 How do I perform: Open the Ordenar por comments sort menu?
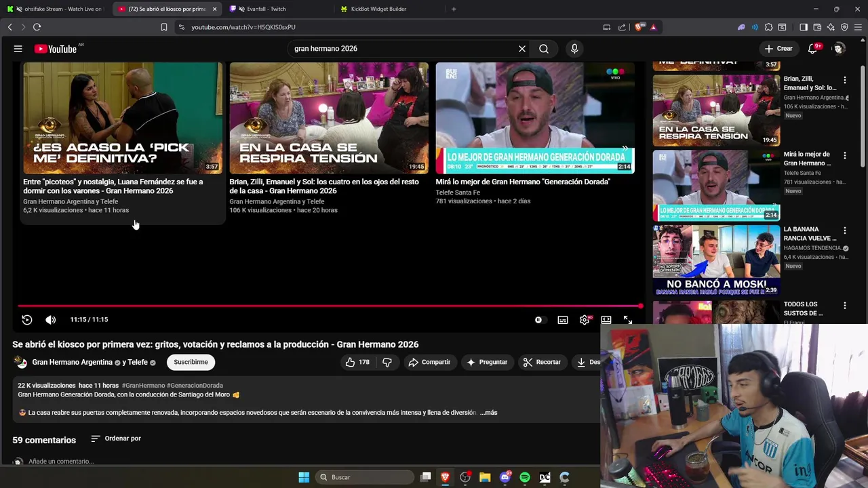tap(116, 439)
